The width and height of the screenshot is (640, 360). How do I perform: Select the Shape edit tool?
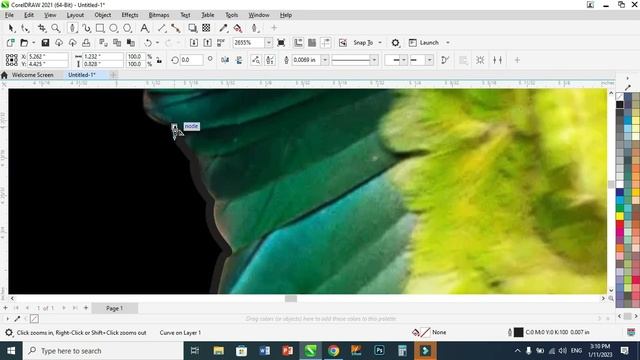pyautogui.click(x=25, y=28)
